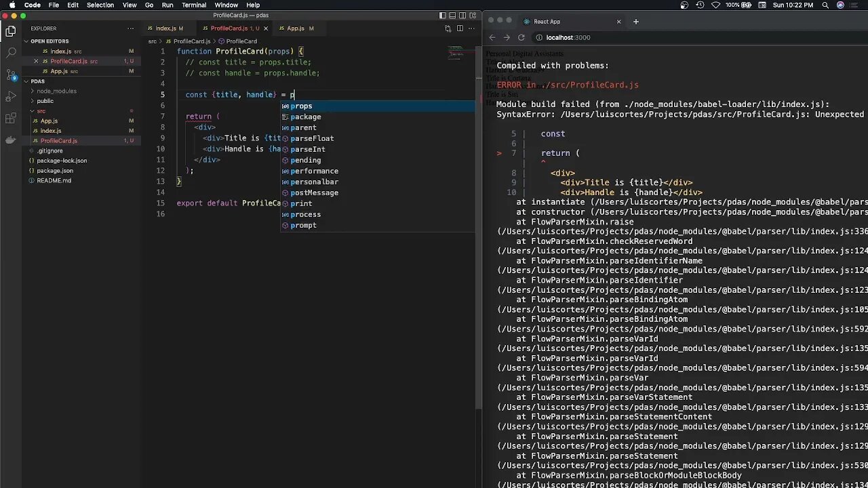Open the Selection menu
This screenshot has height=488, width=868.
click(x=100, y=5)
